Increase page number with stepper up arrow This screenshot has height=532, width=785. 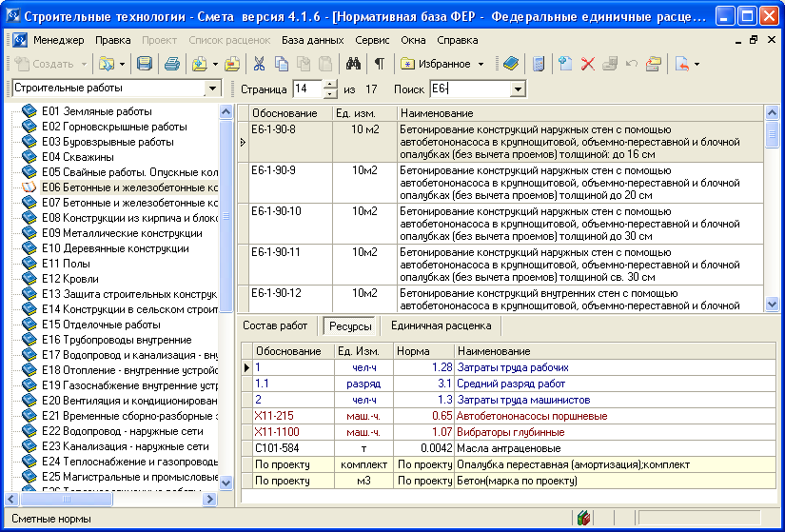click(x=330, y=85)
